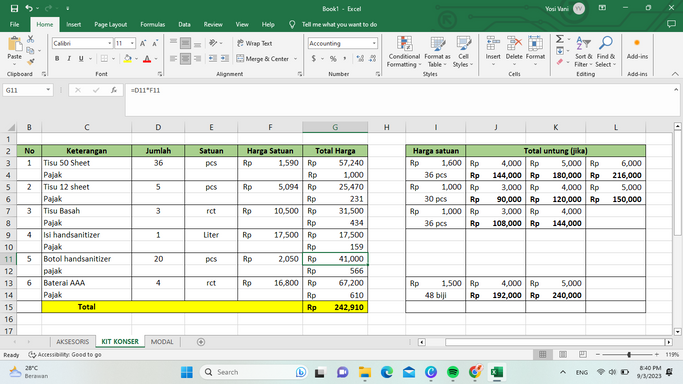
Task: Toggle center horizontal alignment
Action: [186, 58]
